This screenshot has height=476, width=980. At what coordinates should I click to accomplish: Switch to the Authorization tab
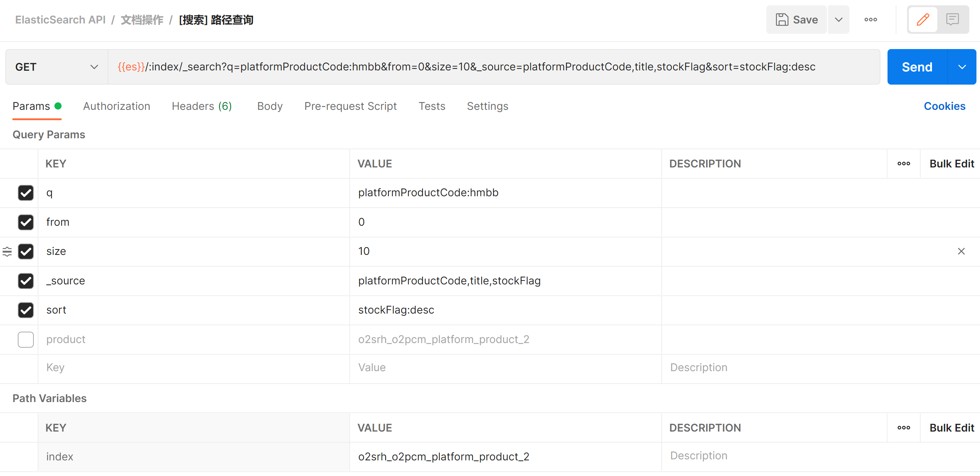pyautogui.click(x=116, y=106)
